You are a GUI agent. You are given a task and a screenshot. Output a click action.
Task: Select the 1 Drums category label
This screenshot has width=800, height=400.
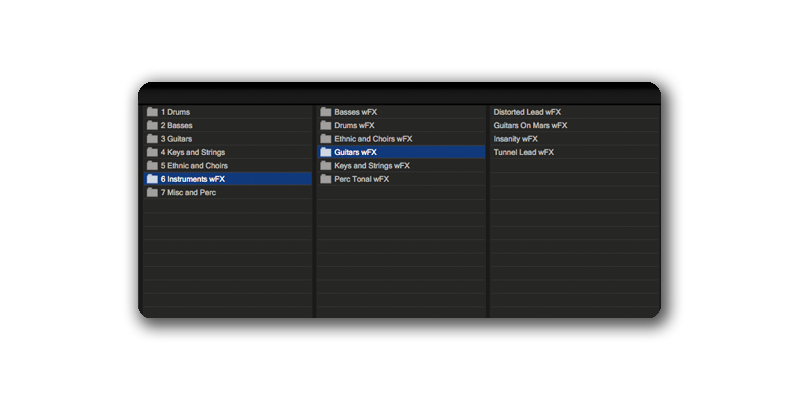click(175, 112)
